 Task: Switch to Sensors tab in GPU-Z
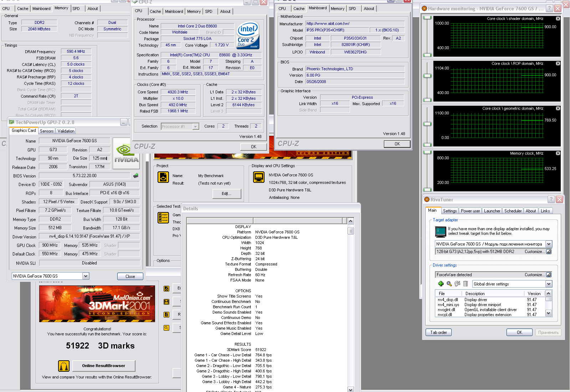pos(47,131)
